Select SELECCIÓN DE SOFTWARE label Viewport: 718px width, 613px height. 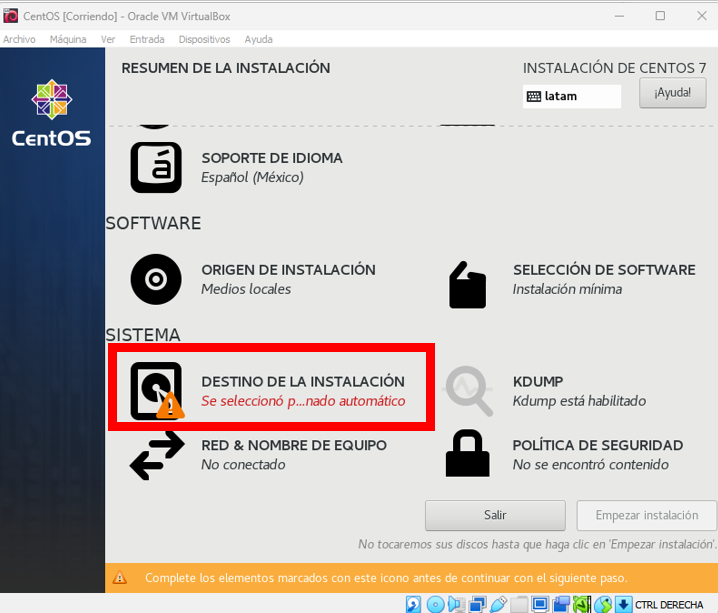[604, 270]
